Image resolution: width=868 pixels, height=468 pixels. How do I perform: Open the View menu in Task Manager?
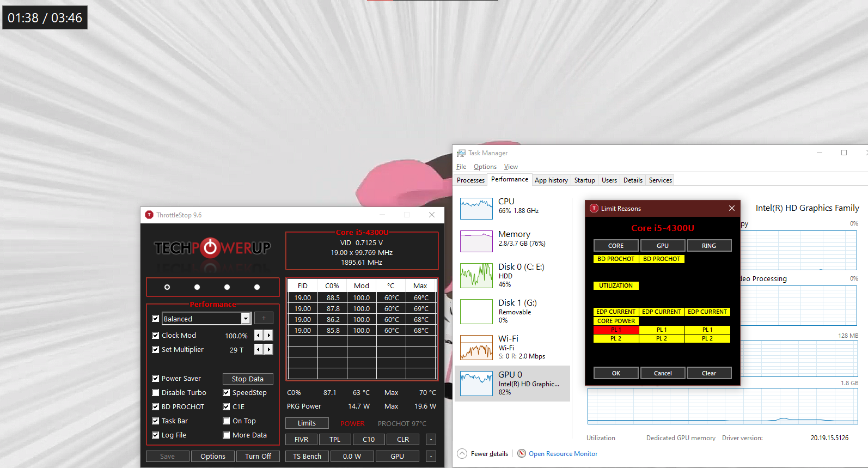[x=511, y=167]
